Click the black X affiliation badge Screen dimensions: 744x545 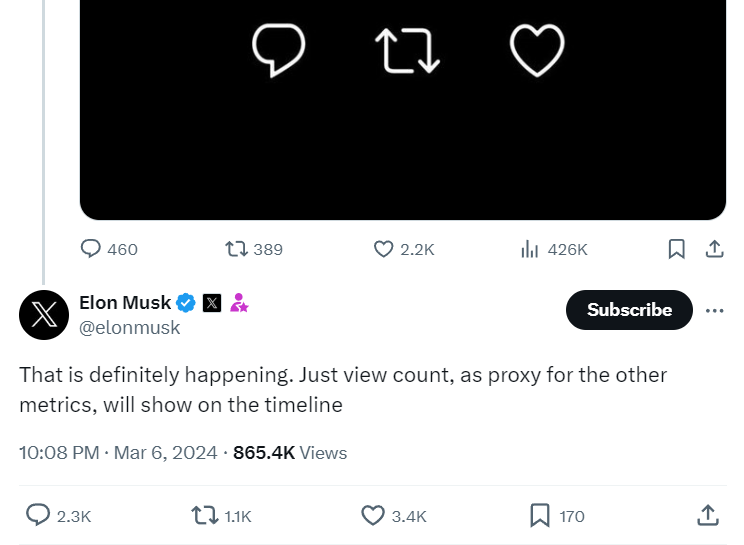pyautogui.click(x=212, y=303)
